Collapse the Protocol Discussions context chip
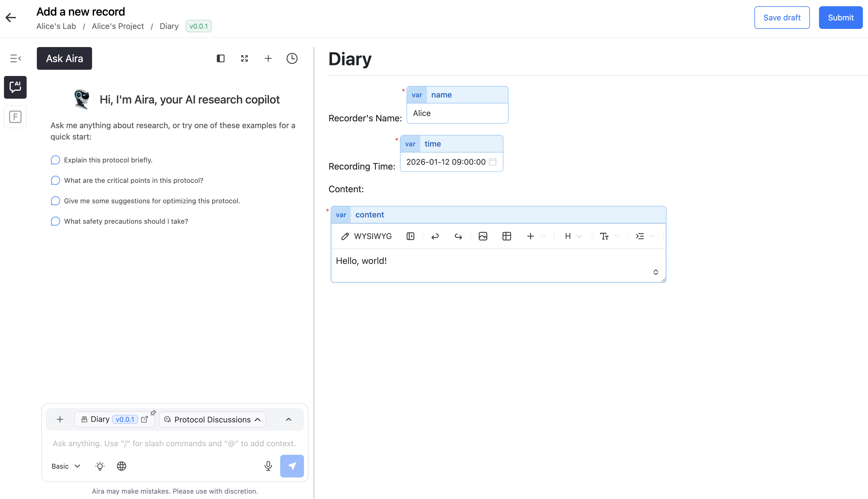The image size is (868, 499). 258,420
